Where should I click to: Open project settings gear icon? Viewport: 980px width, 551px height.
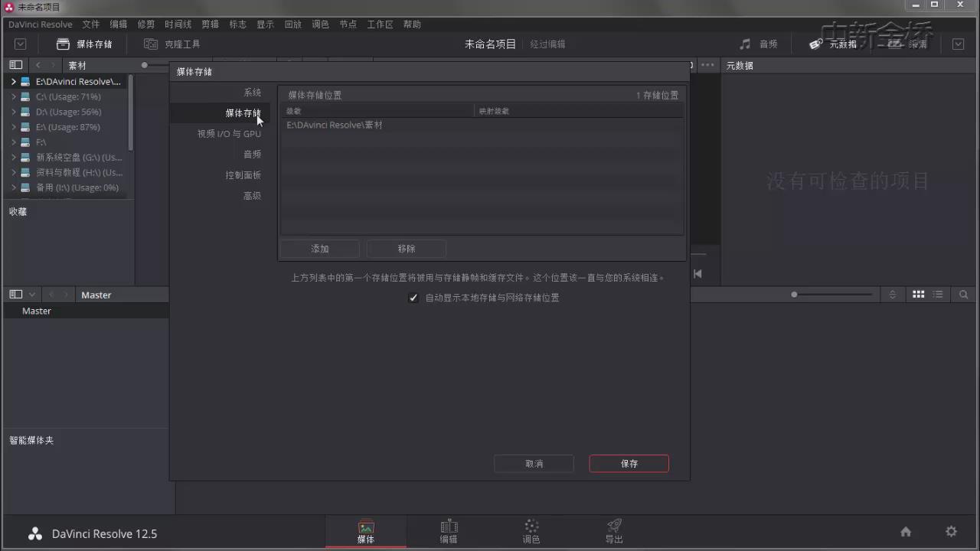951,532
